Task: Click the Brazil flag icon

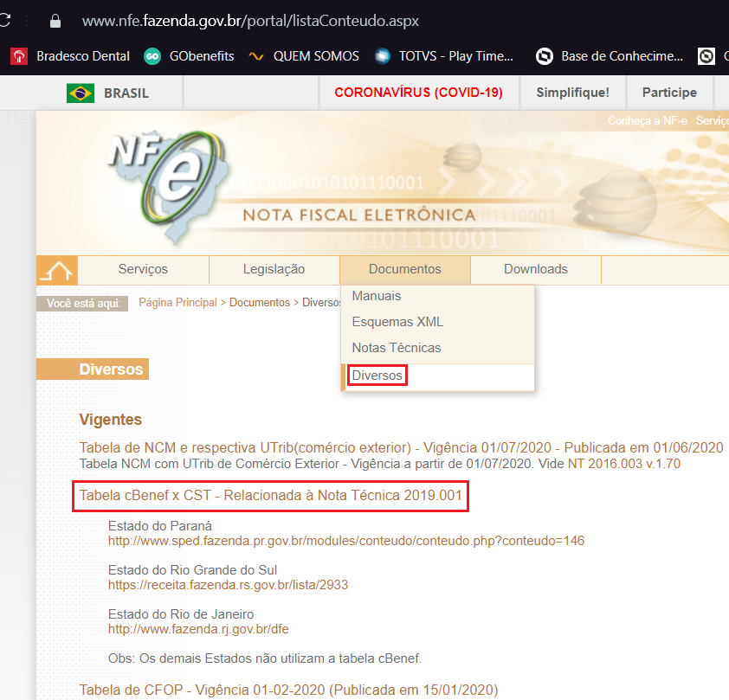Action: pyautogui.click(x=81, y=93)
